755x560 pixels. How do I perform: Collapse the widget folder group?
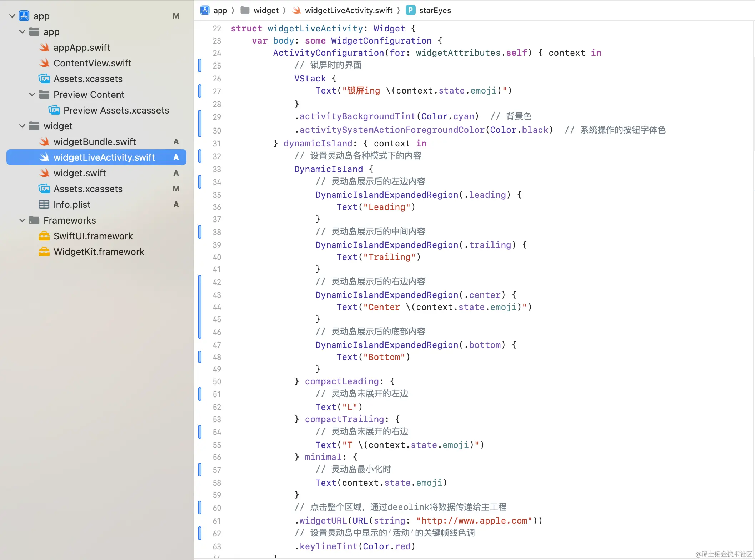[x=22, y=126]
